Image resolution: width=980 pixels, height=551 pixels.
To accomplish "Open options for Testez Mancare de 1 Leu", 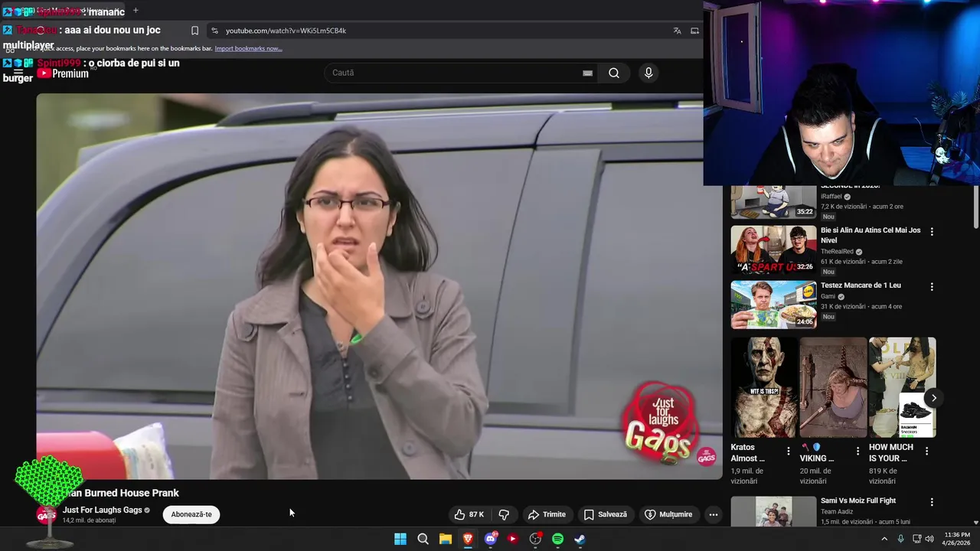I will [932, 287].
